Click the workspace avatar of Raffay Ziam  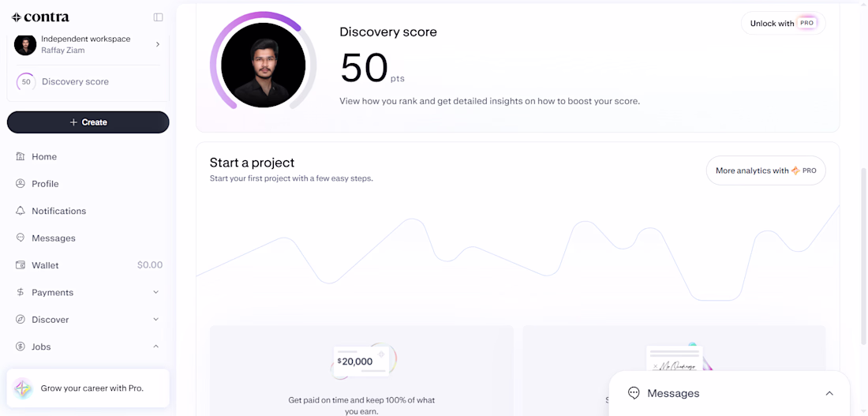tap(25, 44)
